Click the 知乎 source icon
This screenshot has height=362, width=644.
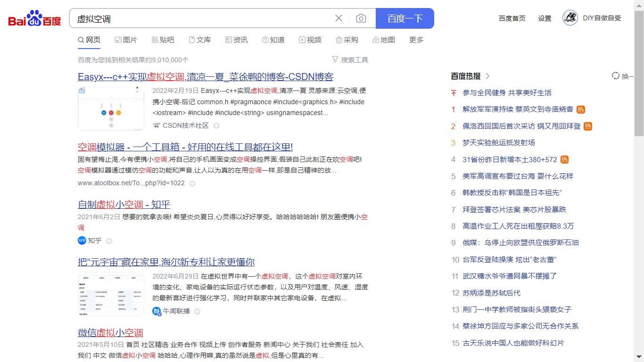(82, 240)
